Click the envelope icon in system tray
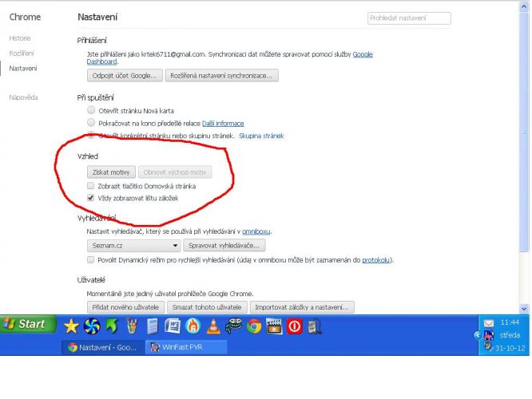Screen dimensions: 532x399 (x=489, y=323)
